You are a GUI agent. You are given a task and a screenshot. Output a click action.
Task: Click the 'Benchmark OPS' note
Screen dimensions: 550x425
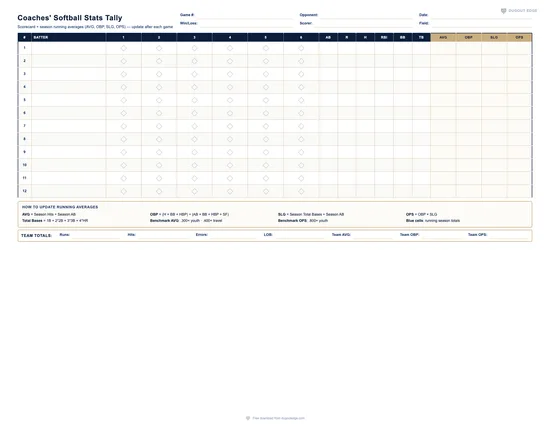(303, 221)
